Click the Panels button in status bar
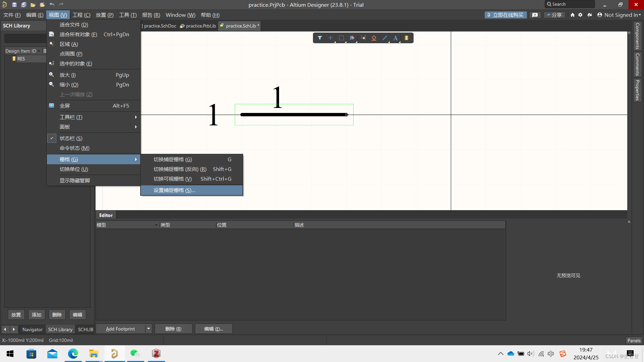The height and width of the screenshot is (362, 644). point(634,340)
